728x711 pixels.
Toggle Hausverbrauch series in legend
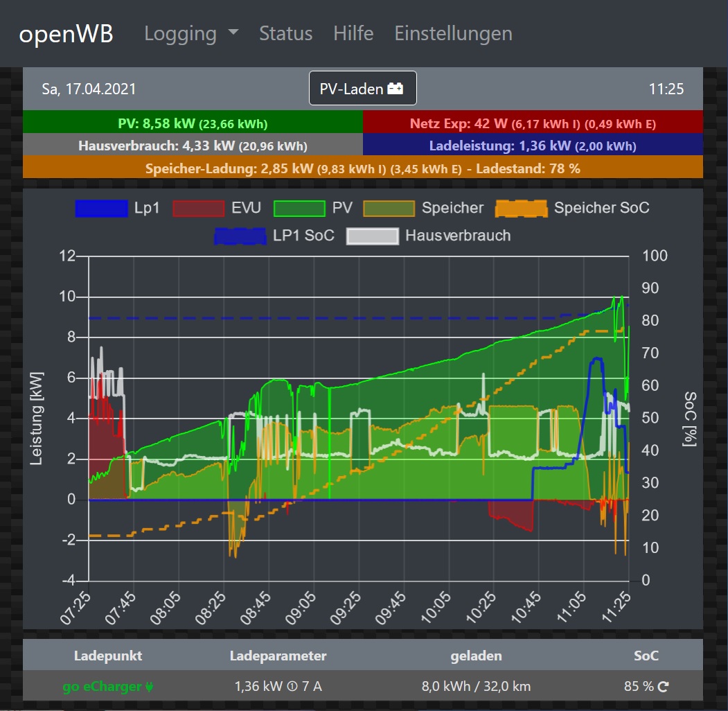429,236
